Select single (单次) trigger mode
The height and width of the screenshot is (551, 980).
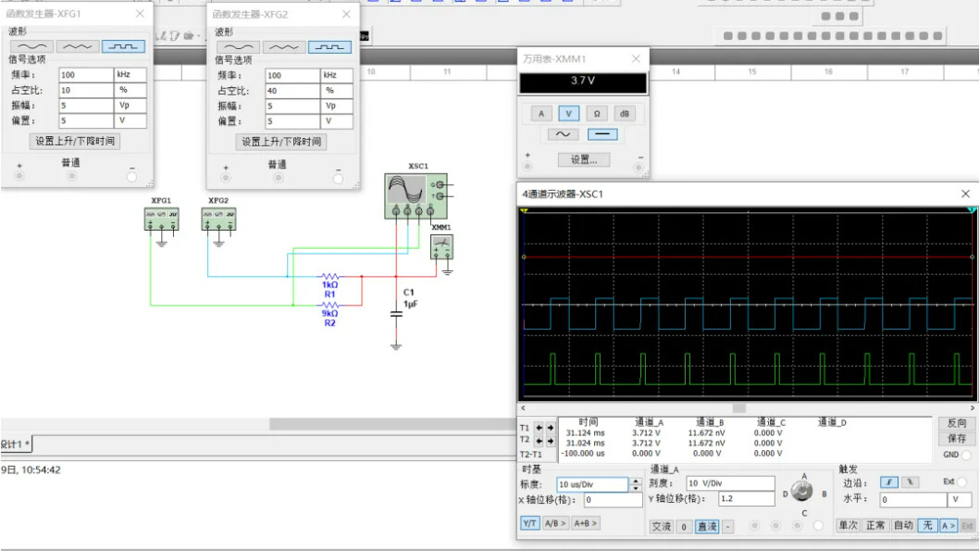coord(848,525)
